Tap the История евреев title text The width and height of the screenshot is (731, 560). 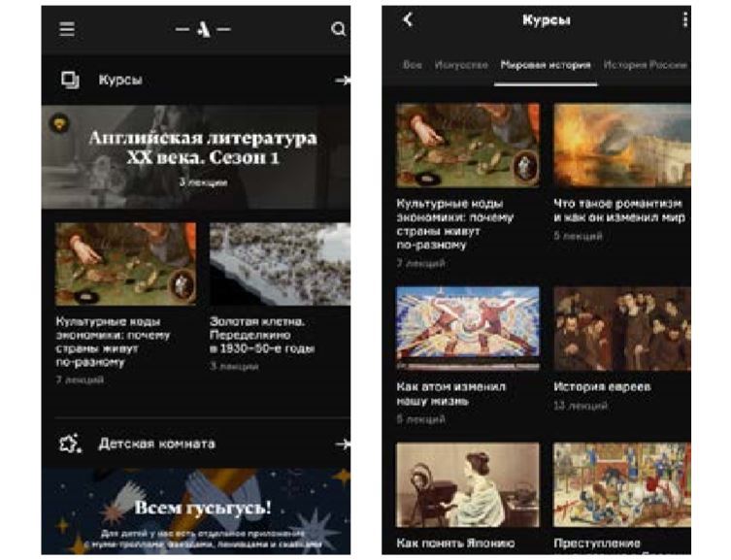click(602, 386)
